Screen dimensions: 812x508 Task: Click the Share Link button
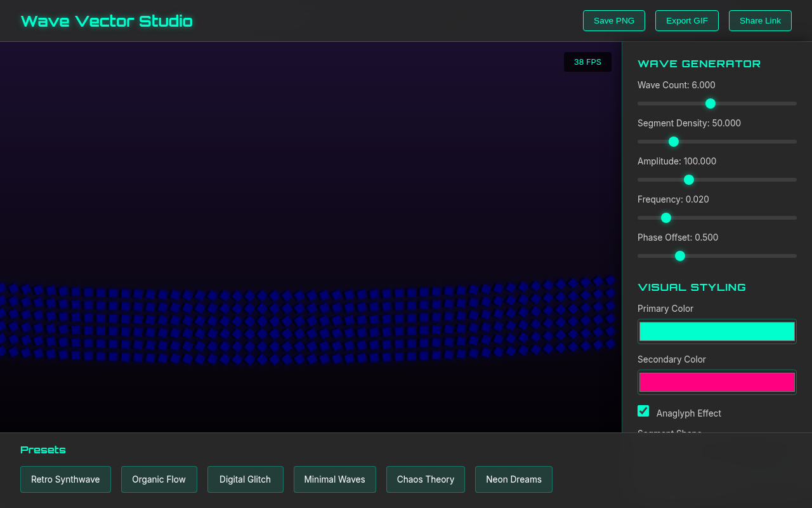coord(760,20)
